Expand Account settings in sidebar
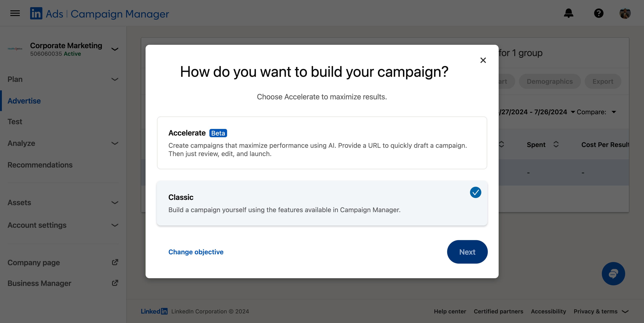This screenshot has height=323, width=644. point(63,225)
